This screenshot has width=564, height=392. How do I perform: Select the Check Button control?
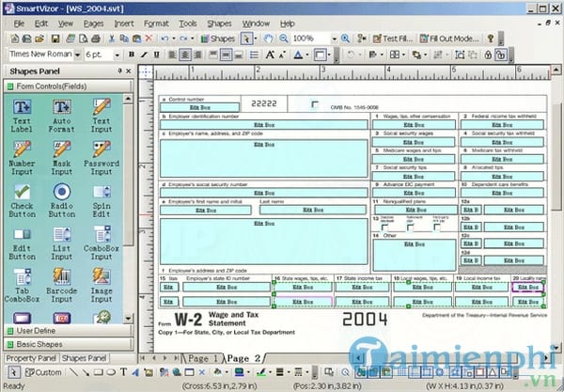pyautogui.click(x=22, y=200)
